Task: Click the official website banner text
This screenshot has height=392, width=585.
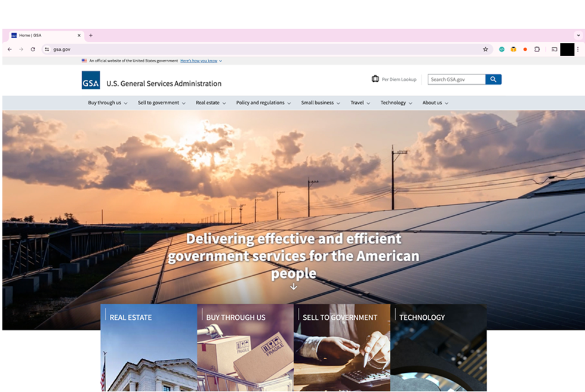Action: point(134,60)
